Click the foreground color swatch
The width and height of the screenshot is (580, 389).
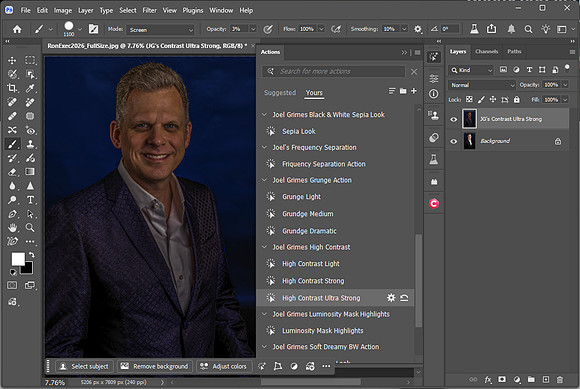pyautogui.click(x=17, y=258)
